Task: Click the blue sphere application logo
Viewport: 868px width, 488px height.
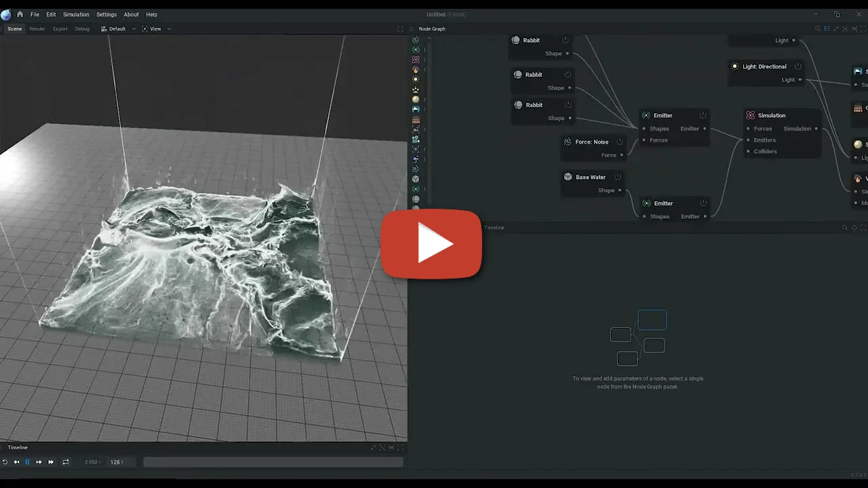Action: coord(6,14)
